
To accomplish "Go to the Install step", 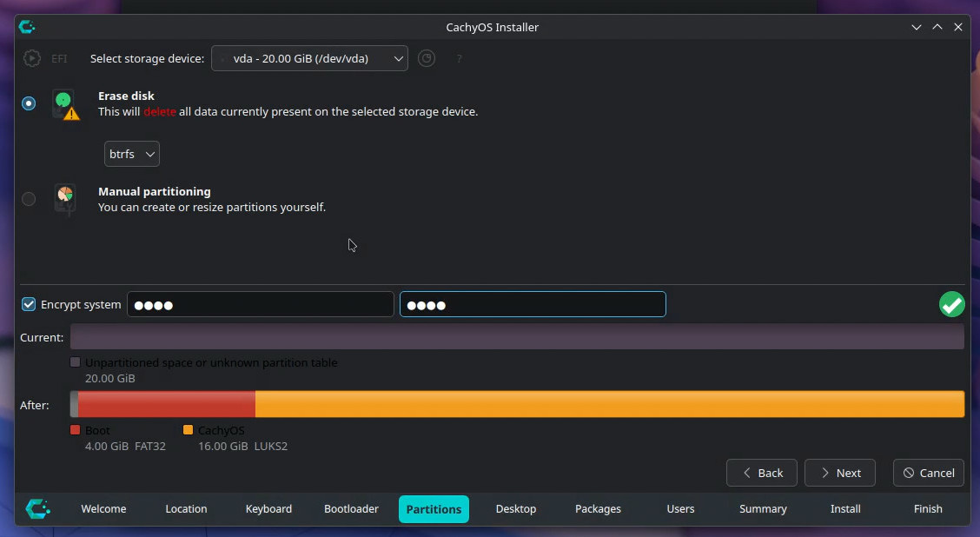I will (845, 509).
